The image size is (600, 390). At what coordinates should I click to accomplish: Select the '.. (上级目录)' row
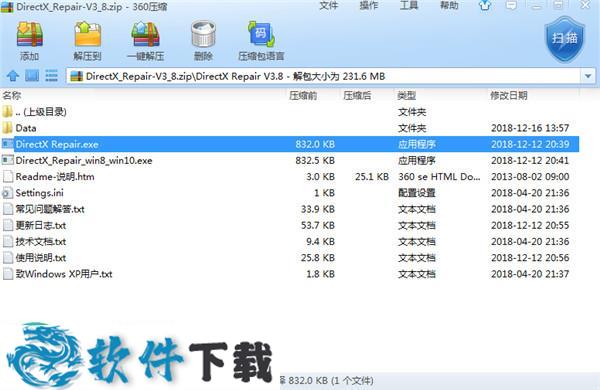click(x=290, y=112)
